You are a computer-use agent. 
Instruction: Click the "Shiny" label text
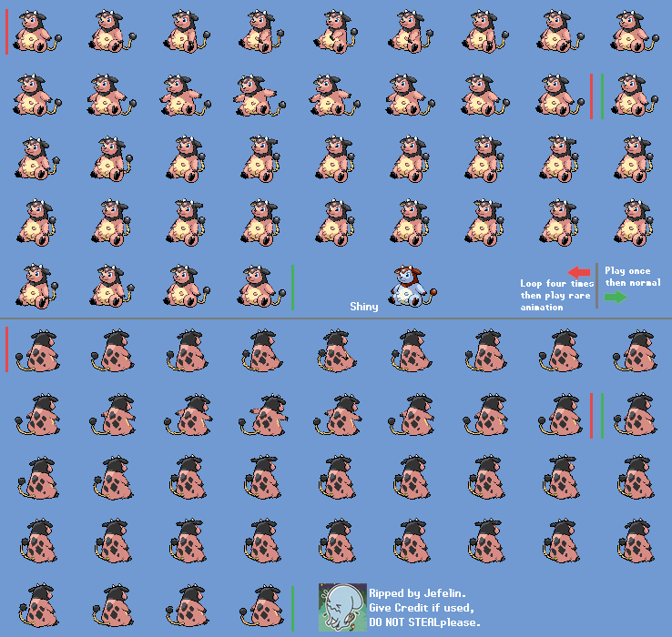click(x=364, y=307)
